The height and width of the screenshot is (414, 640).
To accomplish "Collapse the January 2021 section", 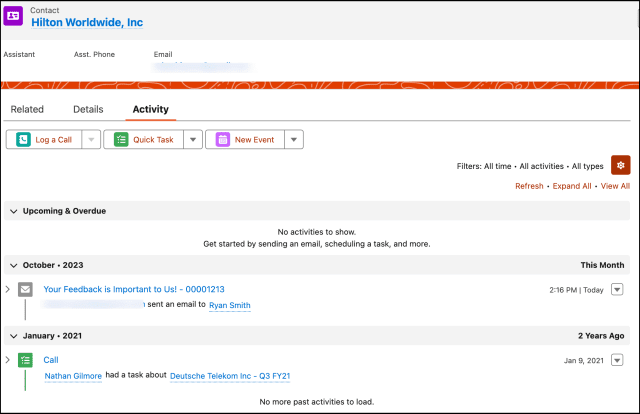I will pos(13,336).
